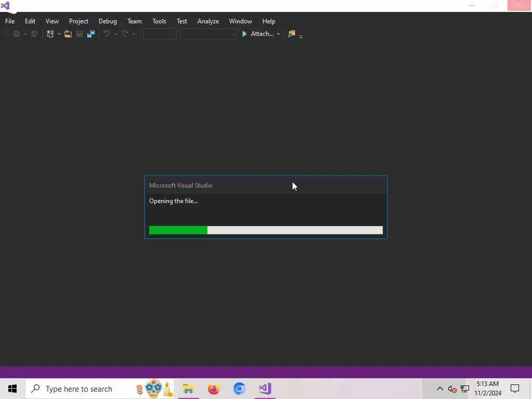Image resolution: width=532 pixels, height=399 pixels.
Task: Open the View menu
Action: coord(52,21)
